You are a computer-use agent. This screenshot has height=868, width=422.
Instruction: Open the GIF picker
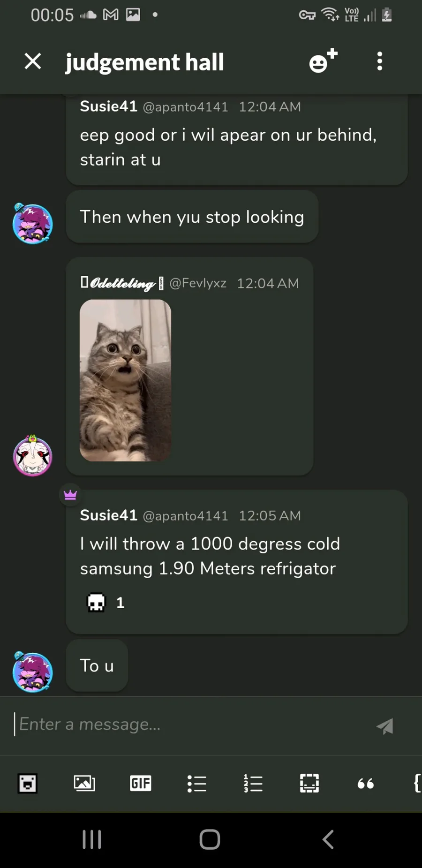(141, 783)
